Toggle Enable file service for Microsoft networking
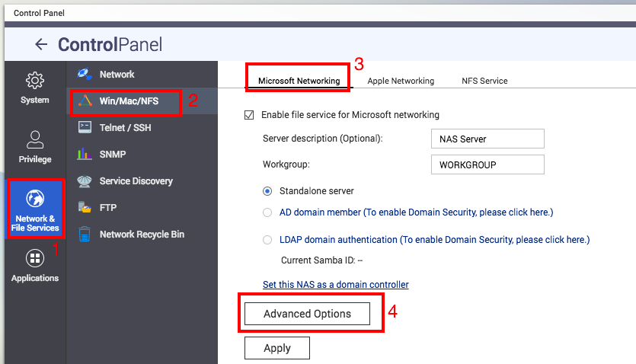Image resolution: width=636 pixels, height=364 pixels. (x=249, y=115)
